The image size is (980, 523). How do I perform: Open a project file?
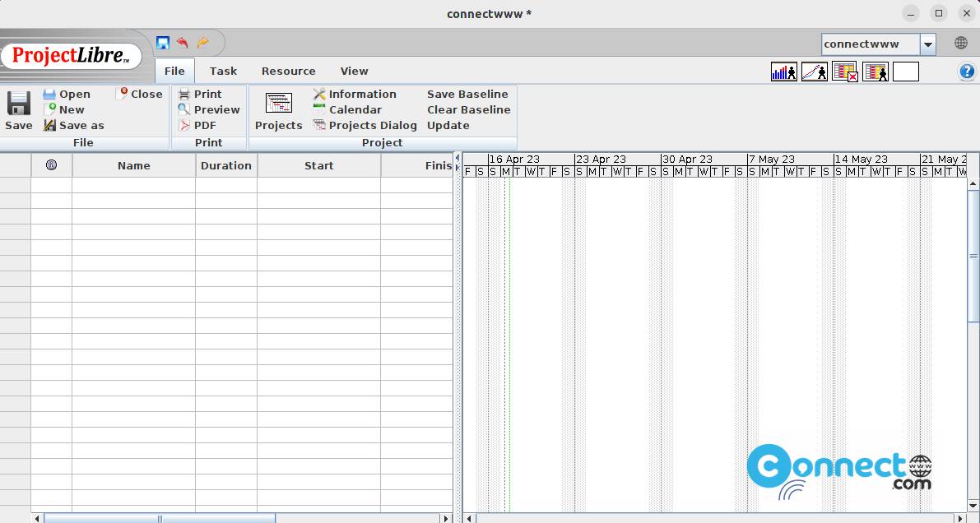click(x=67, y=94)
